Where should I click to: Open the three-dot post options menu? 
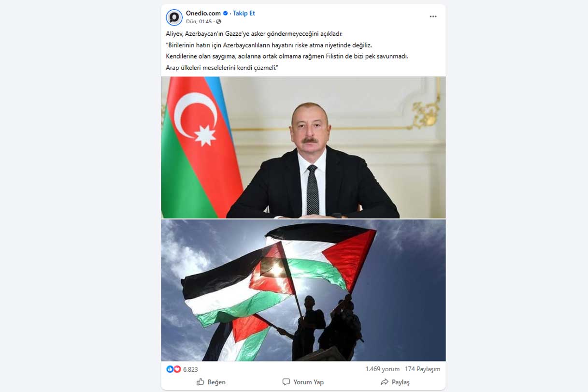433,16
